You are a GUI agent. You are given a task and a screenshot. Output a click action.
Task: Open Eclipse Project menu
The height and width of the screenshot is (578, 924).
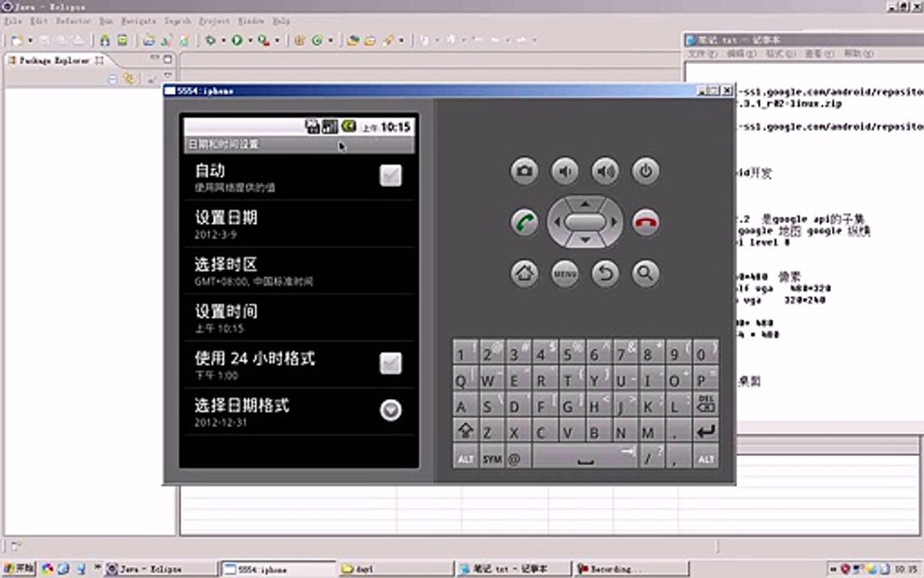[214, 21]
